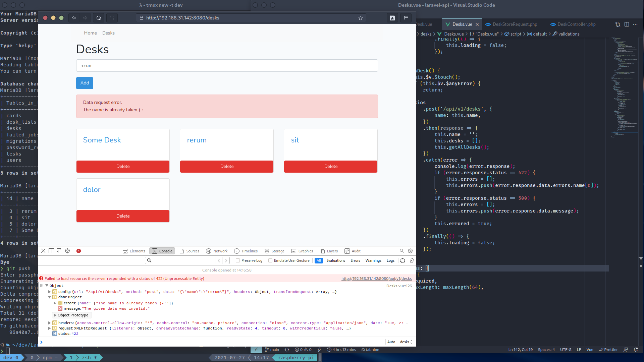Switch to Network tab in inspector

tap(217, 251)
